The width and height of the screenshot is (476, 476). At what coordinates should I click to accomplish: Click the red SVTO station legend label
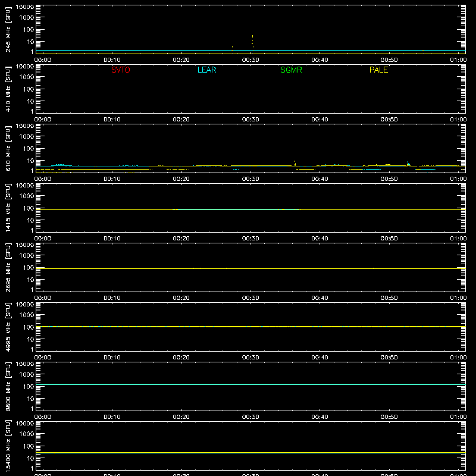[x=121, y=70]
